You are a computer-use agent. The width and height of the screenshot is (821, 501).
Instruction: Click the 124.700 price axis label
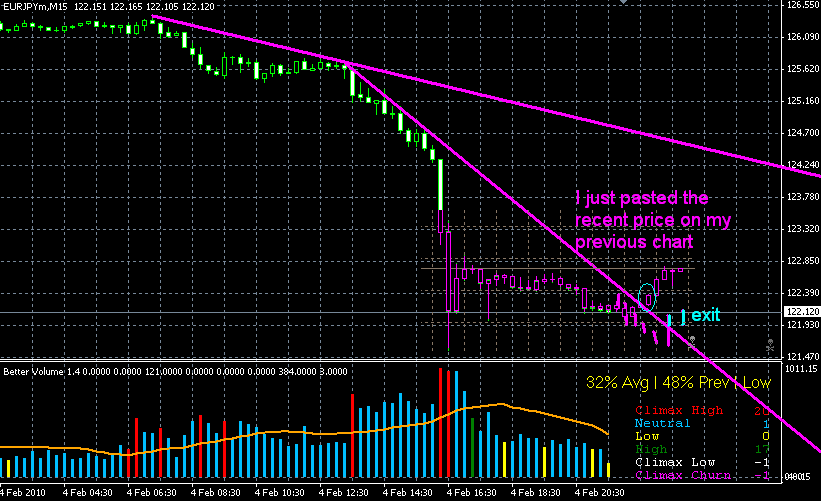(x=802, y=133)
